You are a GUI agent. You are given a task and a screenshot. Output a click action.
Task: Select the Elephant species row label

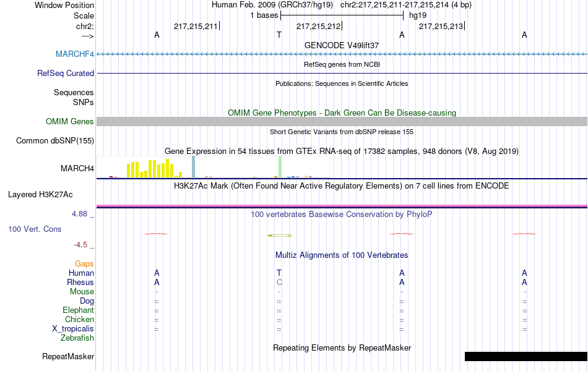coord(78,310)
